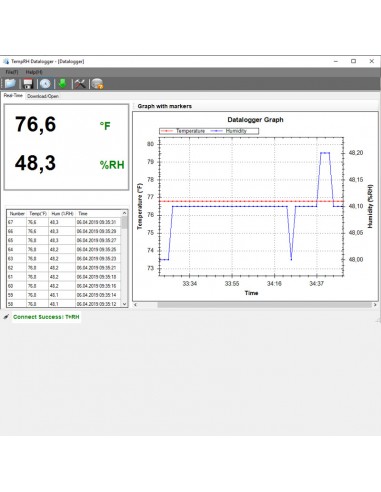
Task: Click the save floppy disk toolbar icon
Action: [x=28, y=84]
